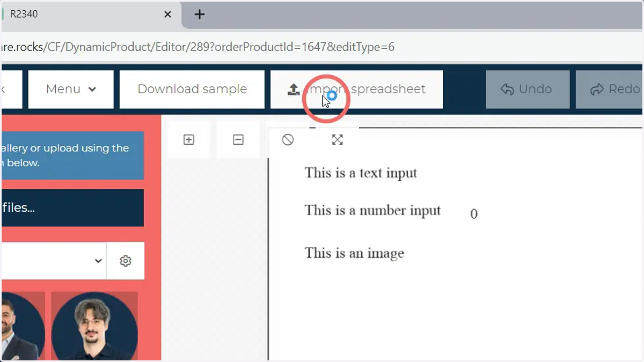Select the man with glasses thumbnail
Image resolution: width=644 pixels, height=362 pixels.
pos(94,326)
